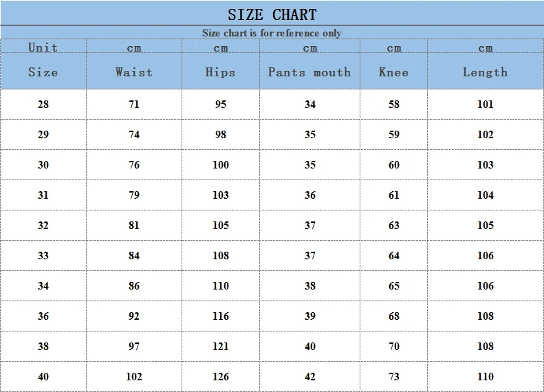Click the Pants mouth header cell

tap(309, 72)
